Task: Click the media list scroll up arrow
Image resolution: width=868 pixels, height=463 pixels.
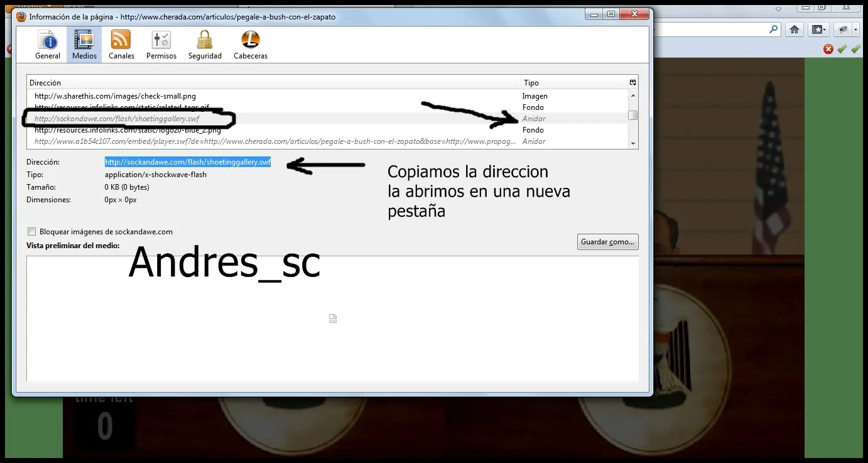Action: [633, 95]
